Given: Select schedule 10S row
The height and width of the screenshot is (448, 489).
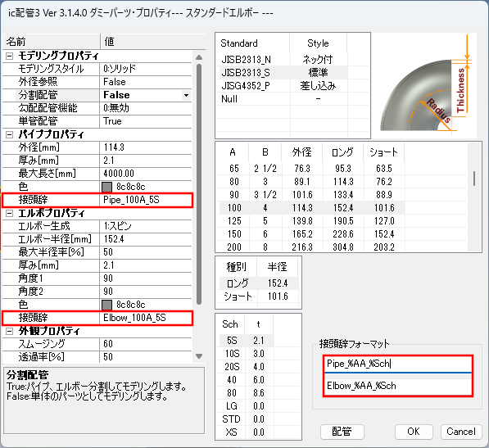Looking at the screenshot, I should pyautogui.click(x=247, y=354).
